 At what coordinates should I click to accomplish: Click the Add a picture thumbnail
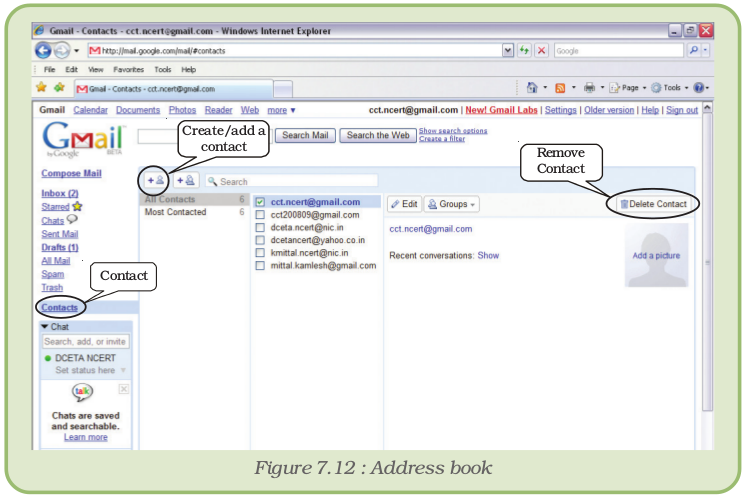656,255
